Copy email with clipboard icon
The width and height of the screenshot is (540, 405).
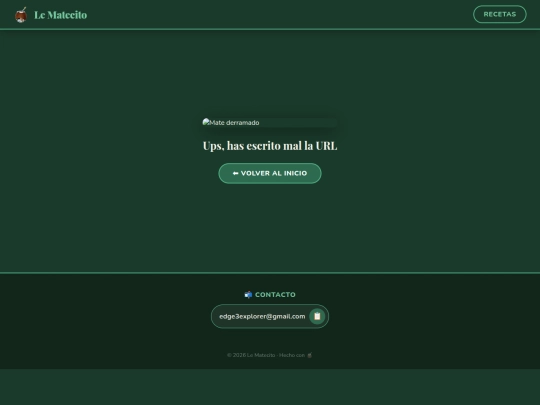(317, 316)
